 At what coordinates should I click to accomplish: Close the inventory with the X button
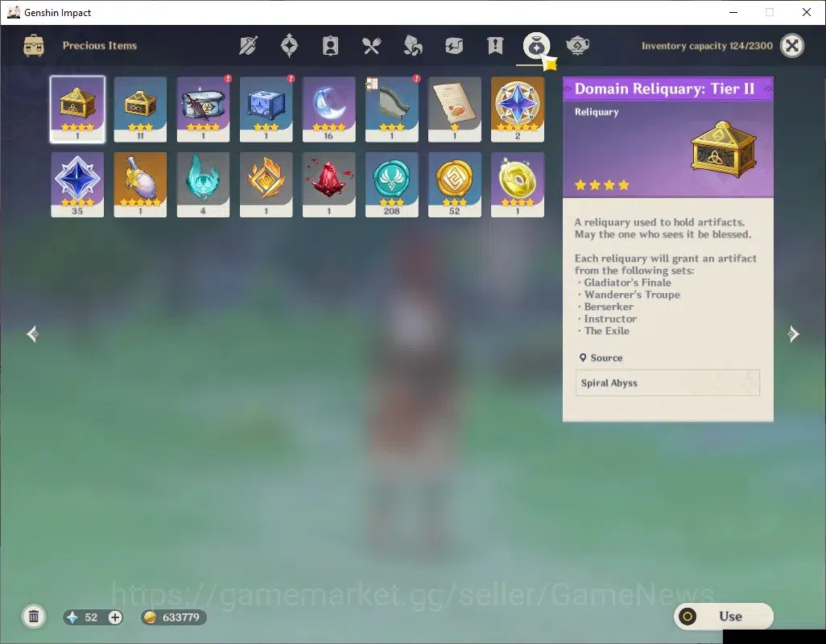(x=792, y=46)
